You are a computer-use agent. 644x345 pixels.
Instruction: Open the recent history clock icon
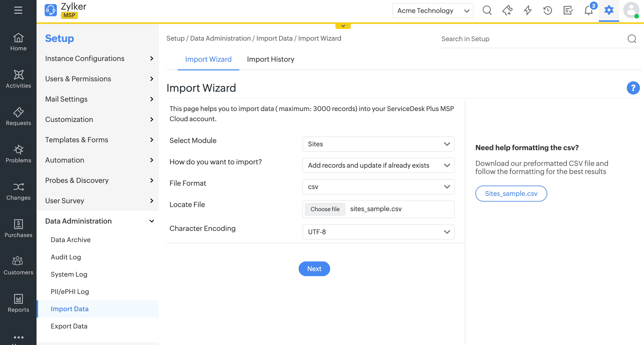point(548,11)
